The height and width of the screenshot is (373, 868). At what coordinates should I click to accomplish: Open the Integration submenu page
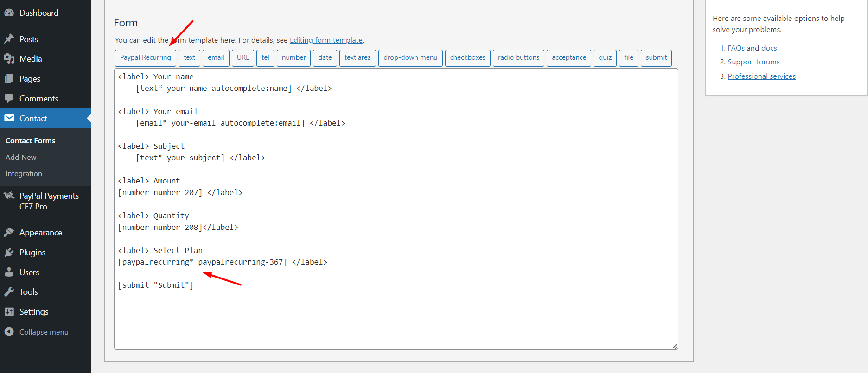point(24,174)
